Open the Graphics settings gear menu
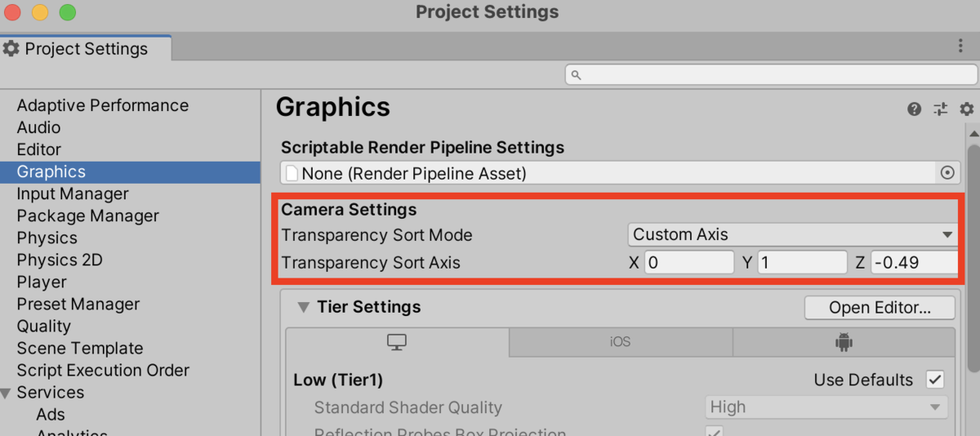This screenshot has height=436, width=980. [x=967, y=109]
